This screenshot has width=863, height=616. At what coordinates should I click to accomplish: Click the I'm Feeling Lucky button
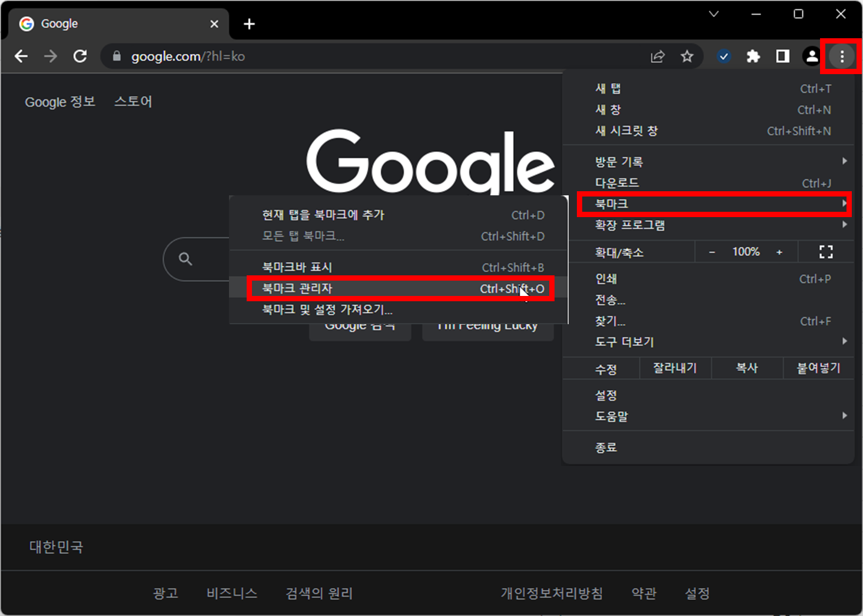coord(488,331)
